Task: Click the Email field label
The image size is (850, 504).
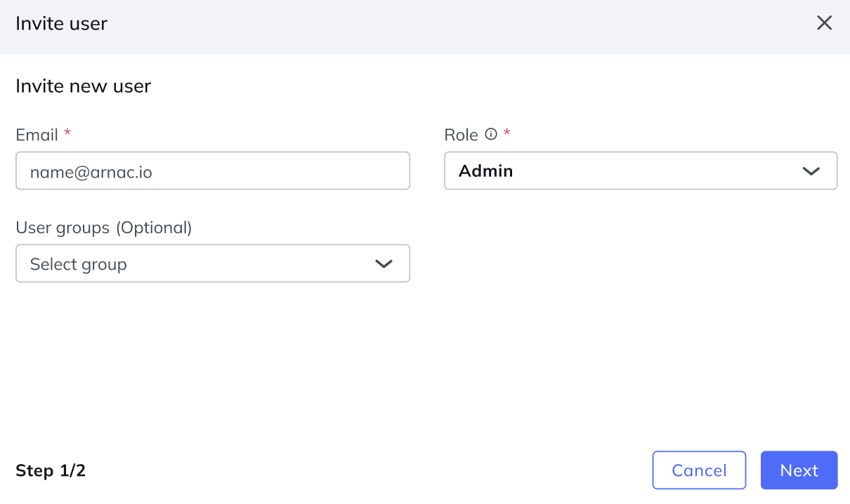Action: (37, 135)
